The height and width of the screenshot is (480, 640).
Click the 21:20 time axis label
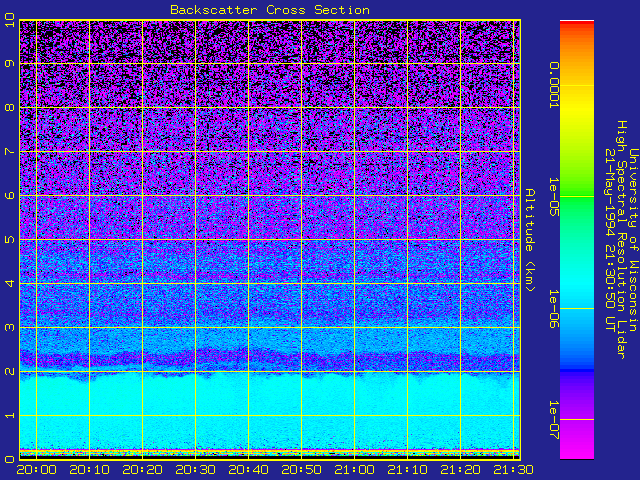point(460,470)
